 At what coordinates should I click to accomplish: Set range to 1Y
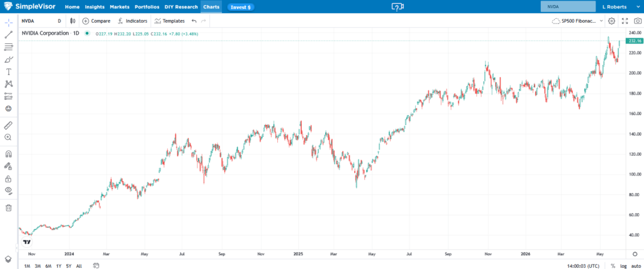(x=58, y=266)
